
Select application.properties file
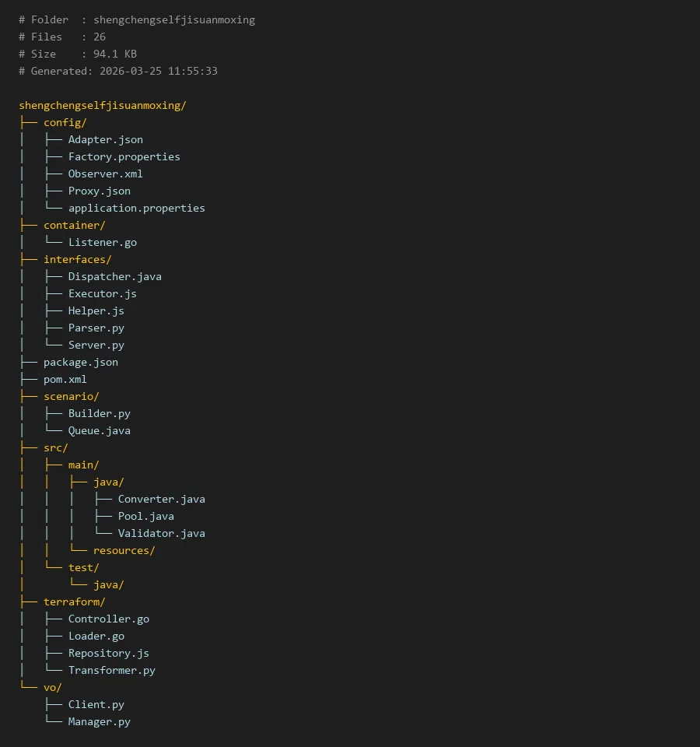coord(136,209)
